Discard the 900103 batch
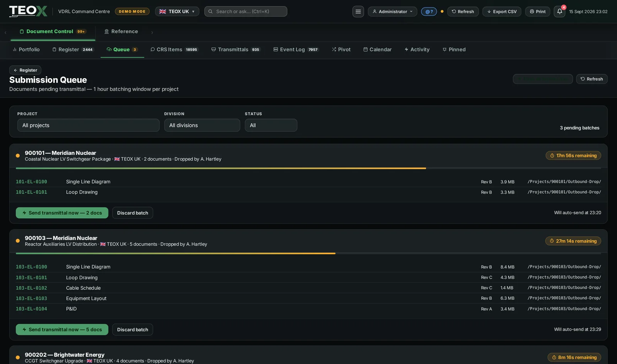Viewport: 617px width, 364px height. [132, 330]
